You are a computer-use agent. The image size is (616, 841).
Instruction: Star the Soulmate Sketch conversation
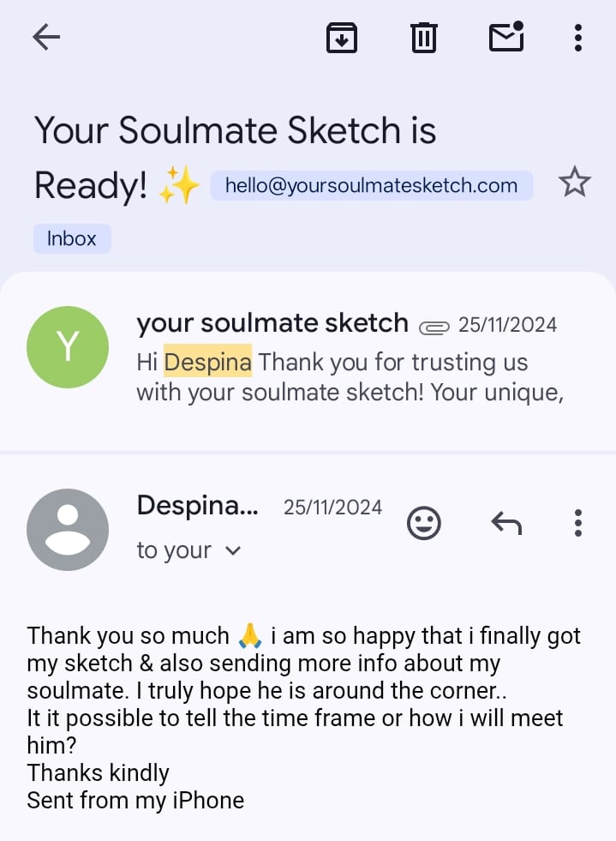point(574,183)
